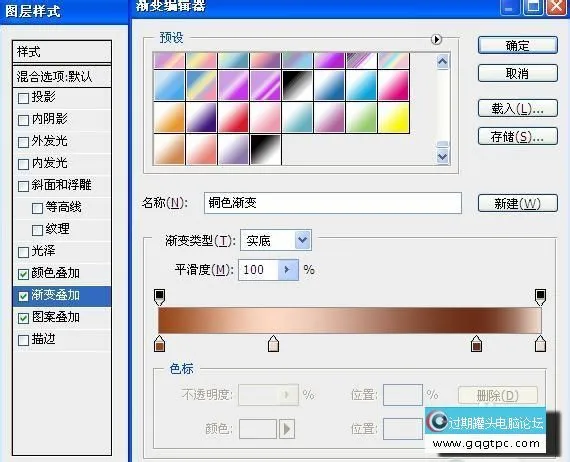Click the 确定 OK button
Viewport: 570px width, 462px height.
[x=518, y=45]
